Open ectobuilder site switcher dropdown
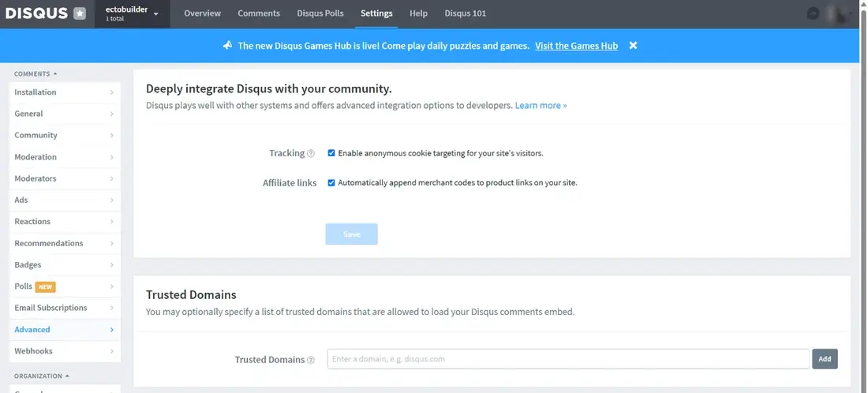 [132, 14]
